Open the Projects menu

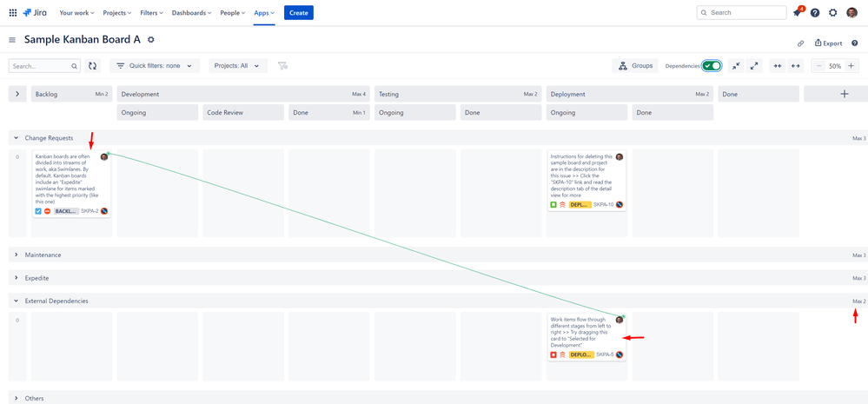click(x=117, y=13)
